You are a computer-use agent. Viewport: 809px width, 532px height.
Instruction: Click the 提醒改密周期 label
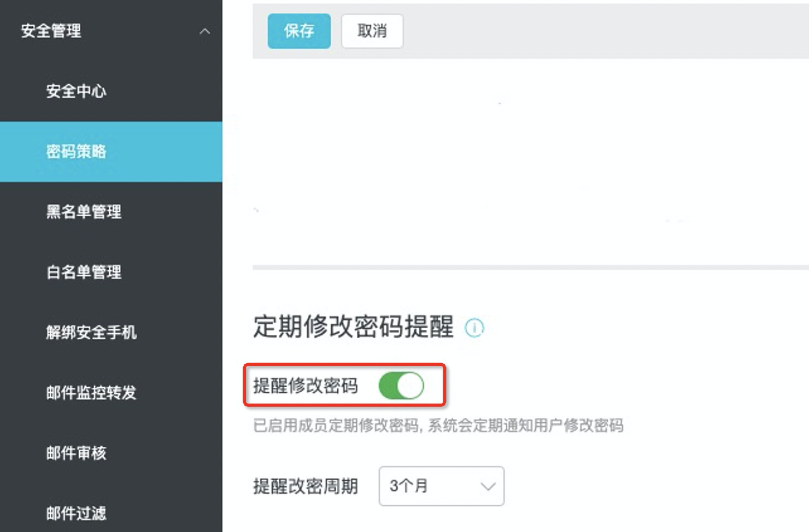[x=306, y=486]
